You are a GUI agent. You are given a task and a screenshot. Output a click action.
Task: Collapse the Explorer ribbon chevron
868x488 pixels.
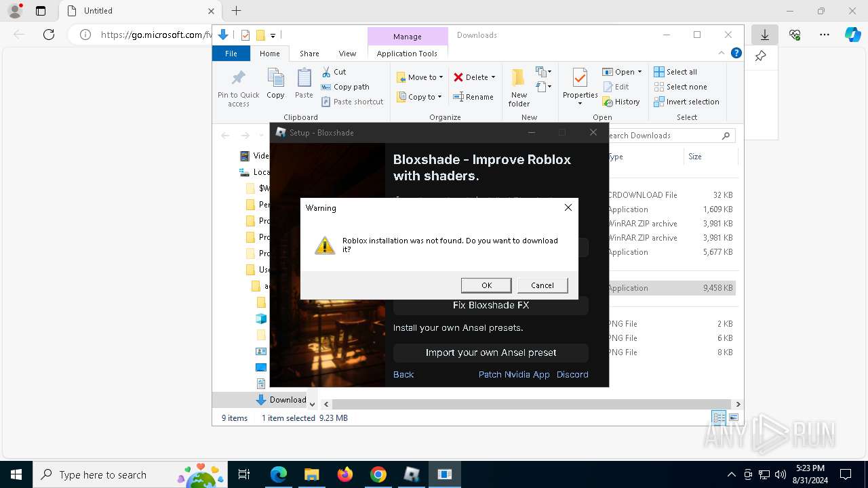coord(722,53)
